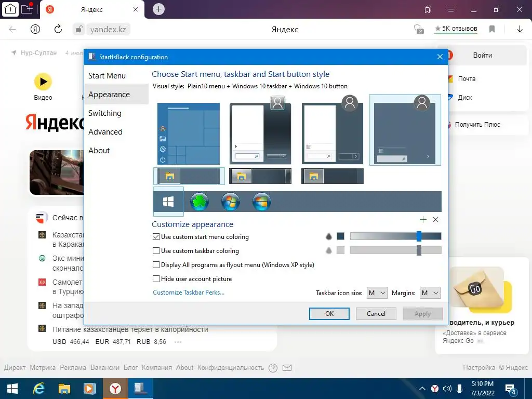Click the start menu opacity drop icon

pos(328,236)
